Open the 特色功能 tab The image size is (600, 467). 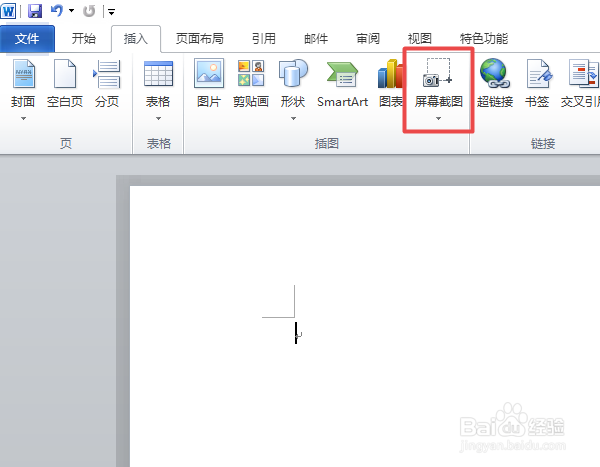[x=484, y=38]
